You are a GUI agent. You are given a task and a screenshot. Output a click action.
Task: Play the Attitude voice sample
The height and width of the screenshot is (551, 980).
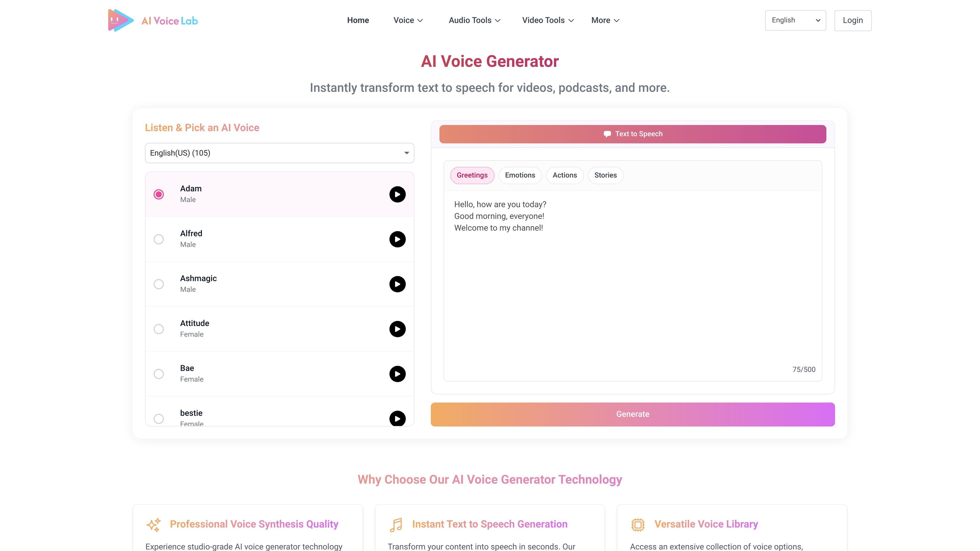coord(397,329)
